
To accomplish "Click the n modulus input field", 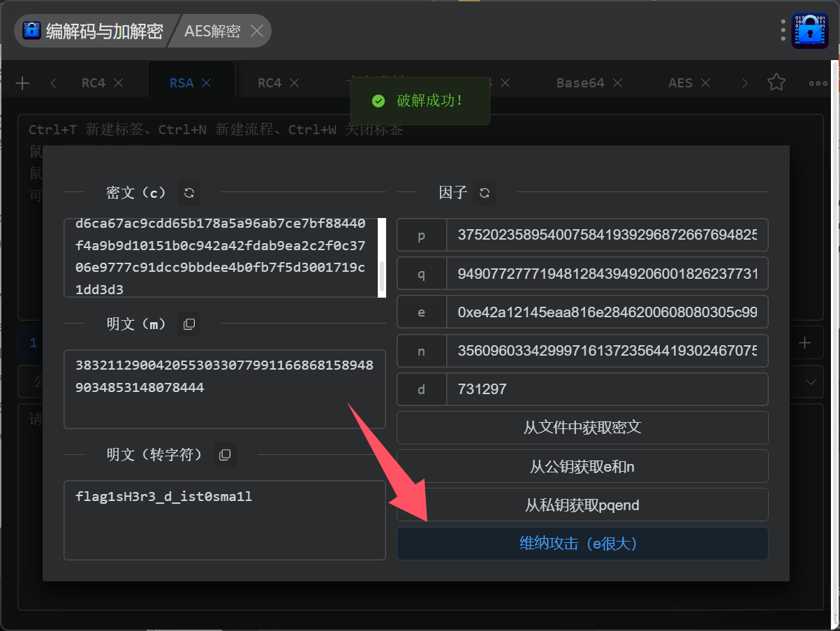I will click(607, 351).
